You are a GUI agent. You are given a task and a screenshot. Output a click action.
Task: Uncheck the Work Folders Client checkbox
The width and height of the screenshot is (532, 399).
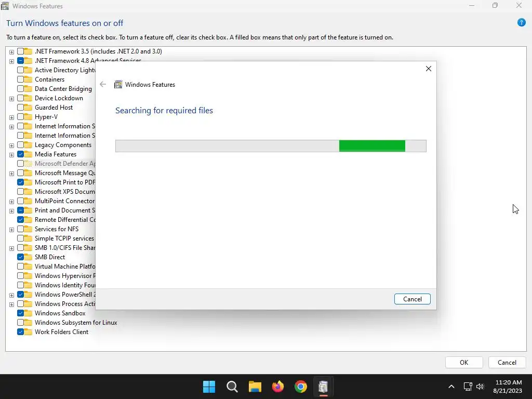20,332
